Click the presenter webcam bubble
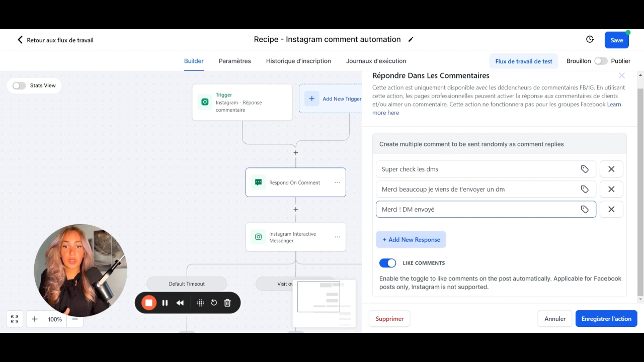The height and width of the screenshot is (362, 644). point(80,270)
